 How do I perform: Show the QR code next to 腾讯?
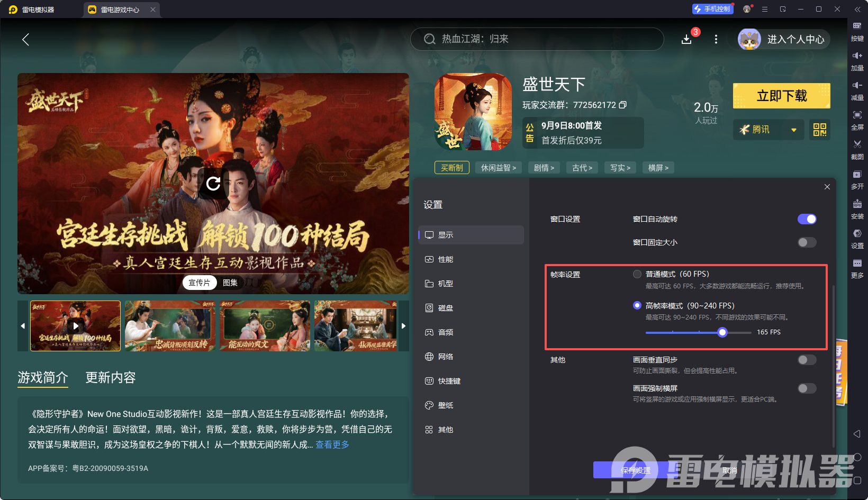pos(819,130)
